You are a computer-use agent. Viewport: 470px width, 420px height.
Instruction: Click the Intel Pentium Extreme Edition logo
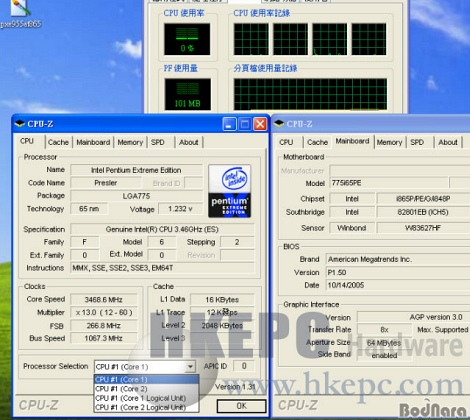pyautogui.click(x=230, y=191)
